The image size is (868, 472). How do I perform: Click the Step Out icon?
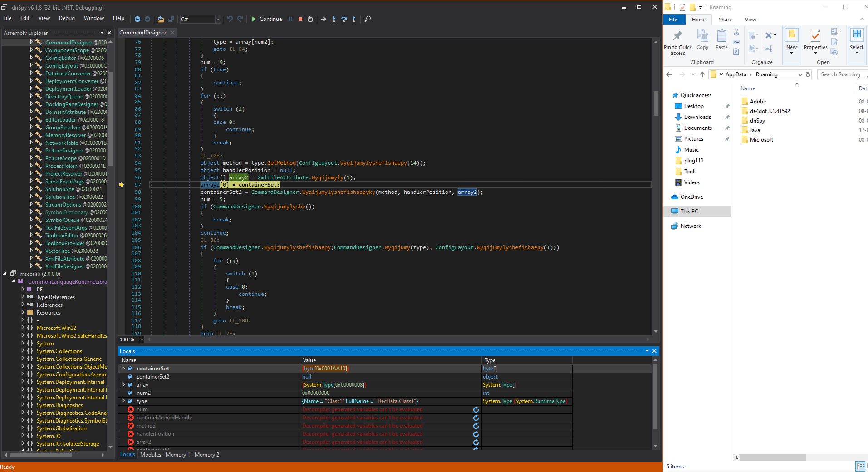pyautogui.click(x=354, y=19)
